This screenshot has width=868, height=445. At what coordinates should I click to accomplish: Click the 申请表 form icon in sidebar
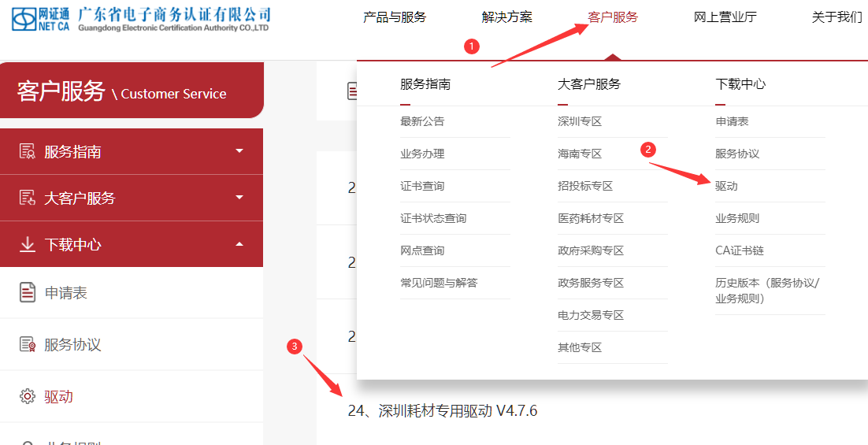point(28,293)
